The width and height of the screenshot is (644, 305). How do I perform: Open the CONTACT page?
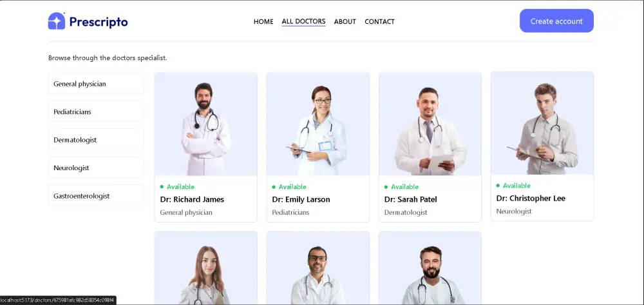pyautogui.click(x=379, y=21)
